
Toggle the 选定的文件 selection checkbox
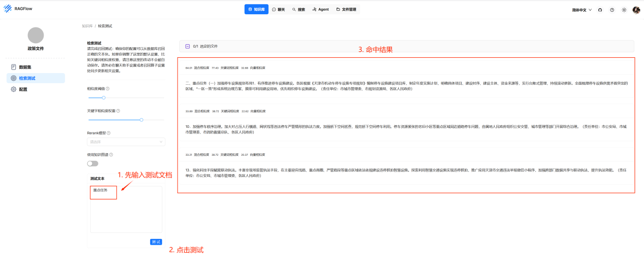(x=187, y=46)
